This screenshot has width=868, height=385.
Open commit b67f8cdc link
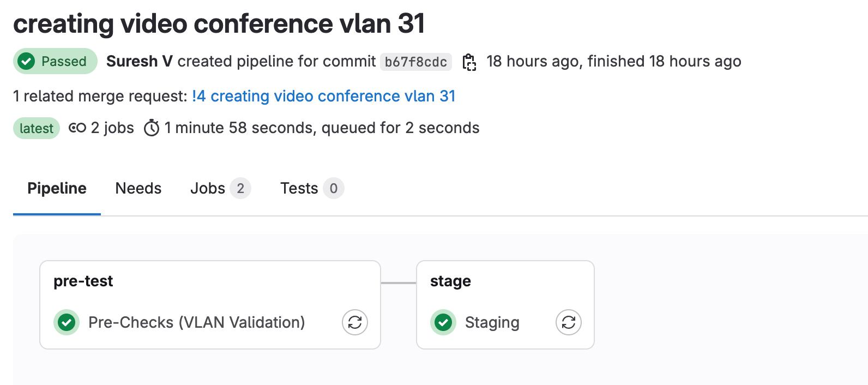pos(415,62)
